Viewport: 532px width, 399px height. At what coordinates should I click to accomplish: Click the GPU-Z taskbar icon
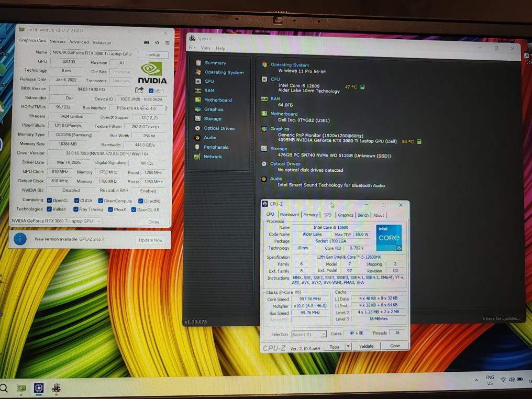21,388
